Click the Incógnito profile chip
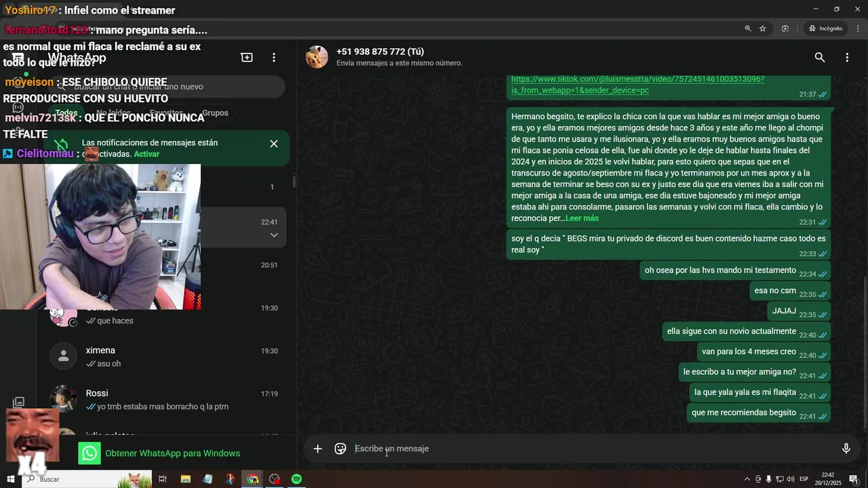868x488 pixels. tap(825, 28)
